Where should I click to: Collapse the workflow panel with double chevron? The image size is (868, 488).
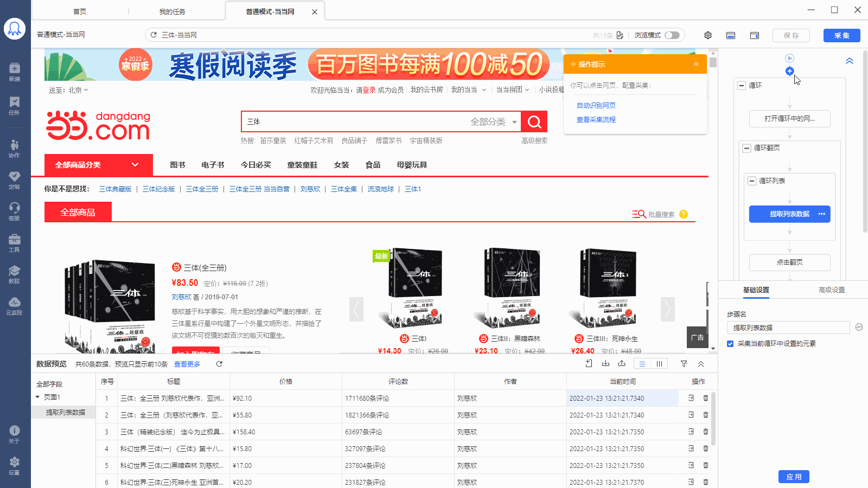pos(850,61)
